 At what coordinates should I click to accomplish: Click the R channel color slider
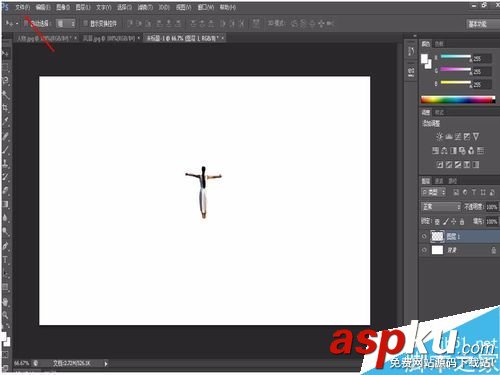tap(456, 57)
